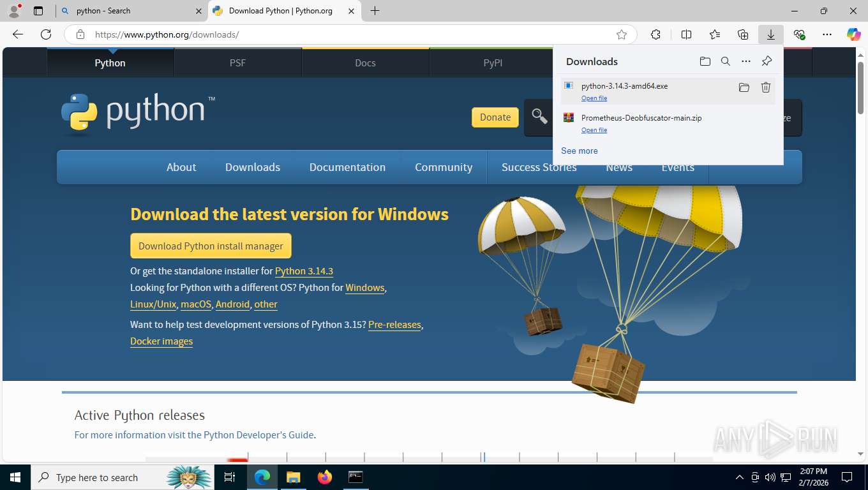
Task: Click the Donate button
Action: (x=495, y=117)
